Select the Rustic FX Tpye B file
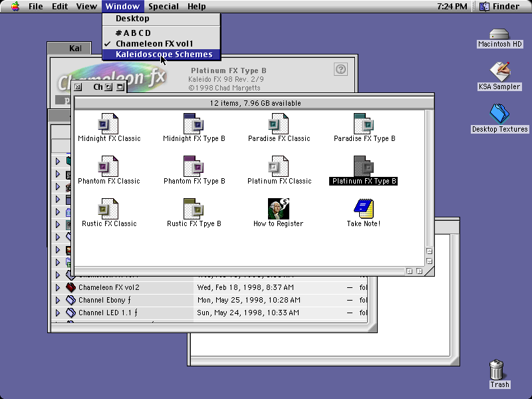This screenshot has height=399, width=532. [194, 209]
